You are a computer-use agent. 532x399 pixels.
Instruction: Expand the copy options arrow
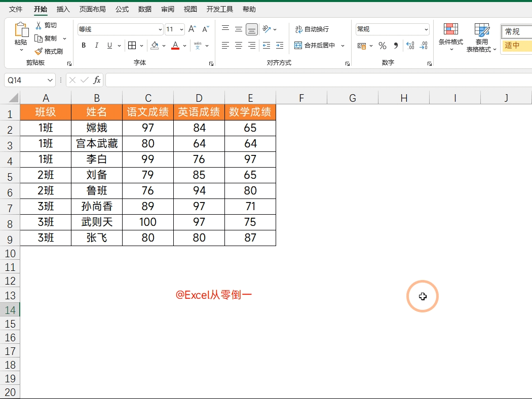(x=64, y=38)
